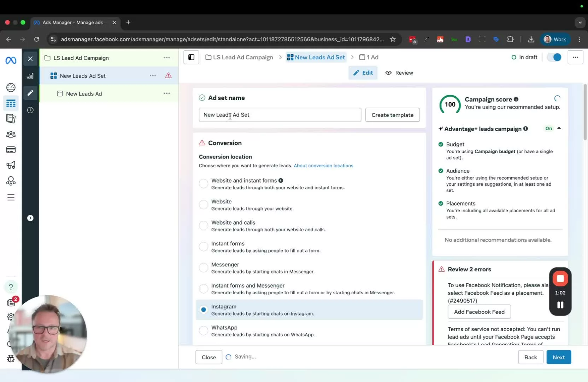Collapse the Advantage+ leads campaign section
Viewport: 588px width, 382px height.
point(559,128)
